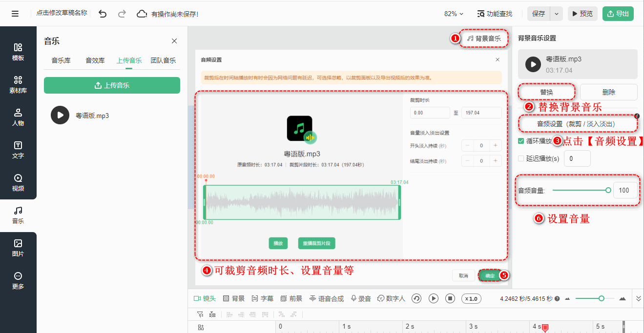Click the reset playback circular arrow icon
The width and height of the screenshot is (644, 333).
416,298
